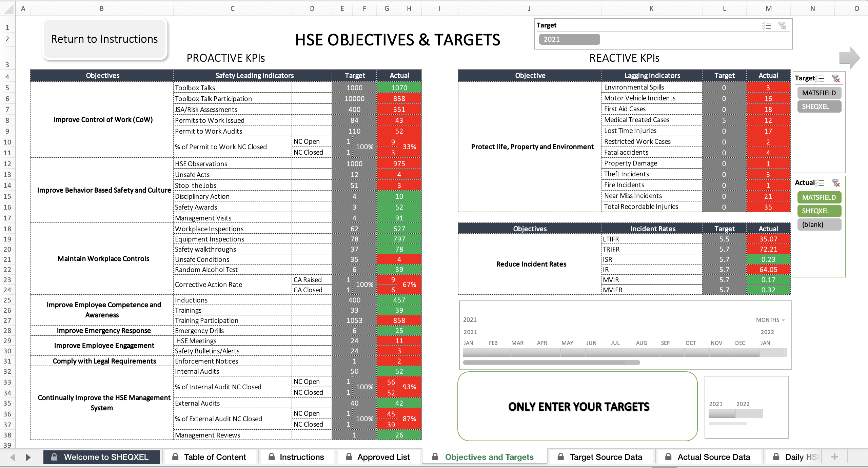Toggle (blank) in the Actual slicer
Viewport: 868px width, 468px height.
(819, 225)
